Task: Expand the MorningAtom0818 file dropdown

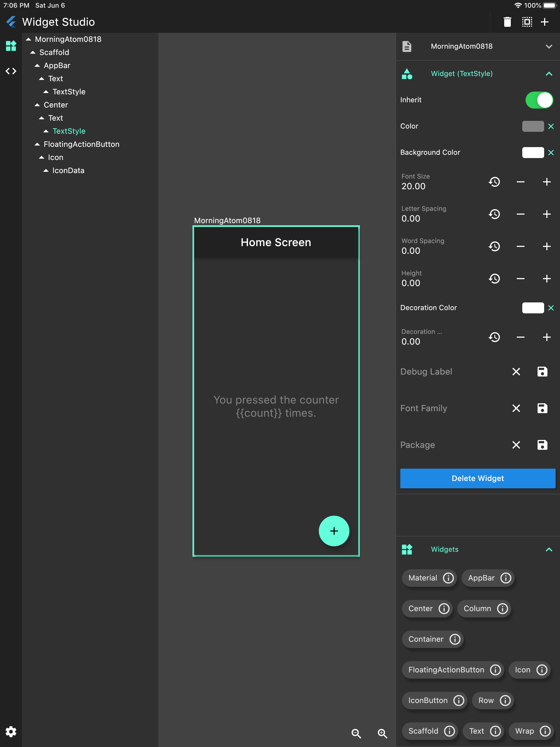Action: point(549,46)
